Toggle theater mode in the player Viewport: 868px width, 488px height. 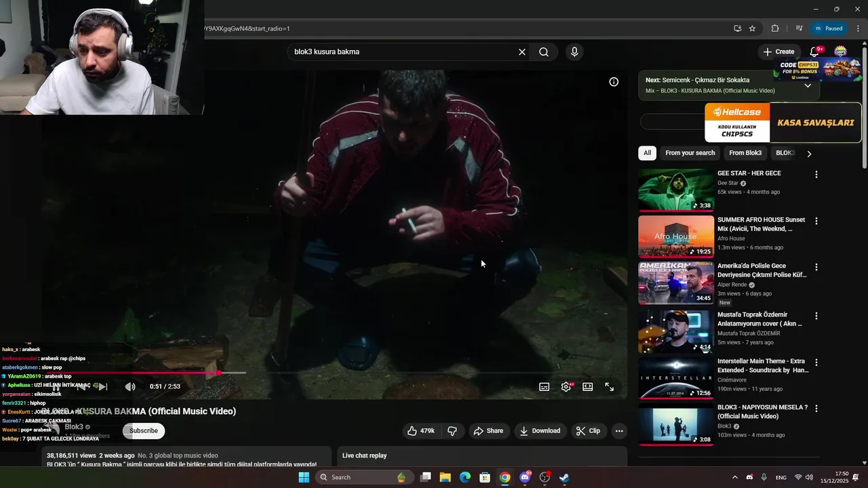click(x=587, y=386)
